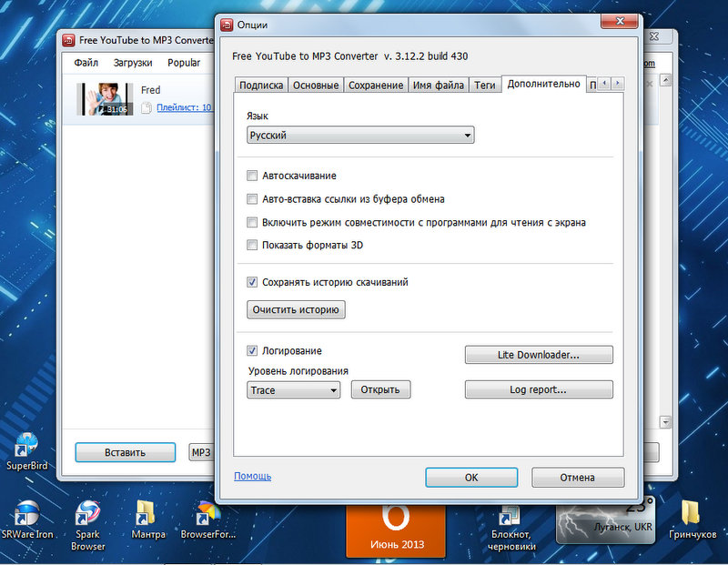Open the Плейлист: 10 link
This screenshot has height=565, width=728.
184,107
